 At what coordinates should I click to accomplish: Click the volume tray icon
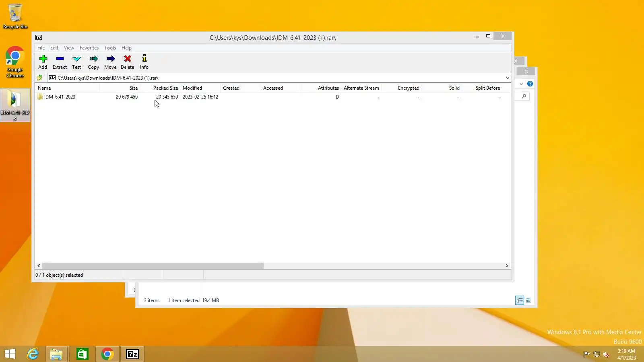click(x=606, y=354)
